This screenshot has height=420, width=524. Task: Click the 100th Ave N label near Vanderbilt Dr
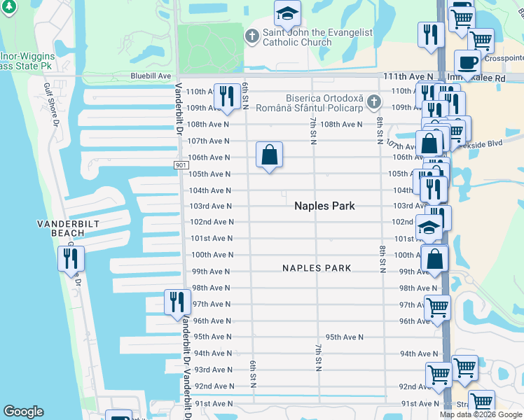point(212,255)
